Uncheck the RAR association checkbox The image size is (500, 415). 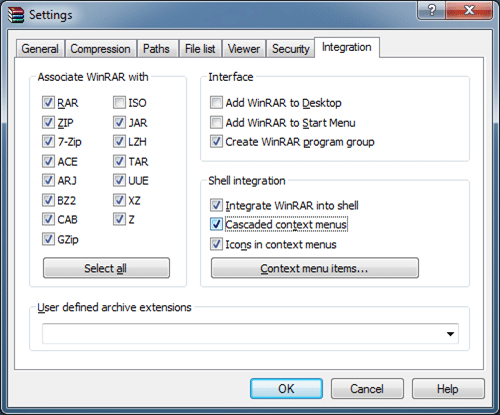click(x=48, y=102)
